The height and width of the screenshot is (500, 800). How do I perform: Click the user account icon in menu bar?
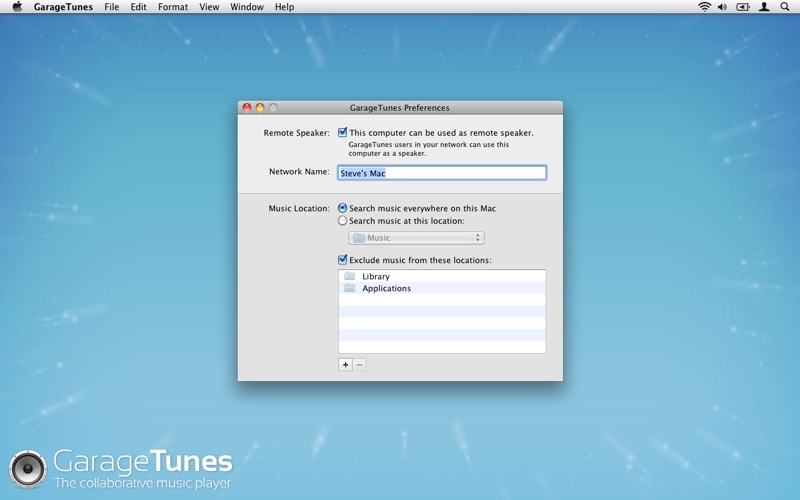pos(764,7)
